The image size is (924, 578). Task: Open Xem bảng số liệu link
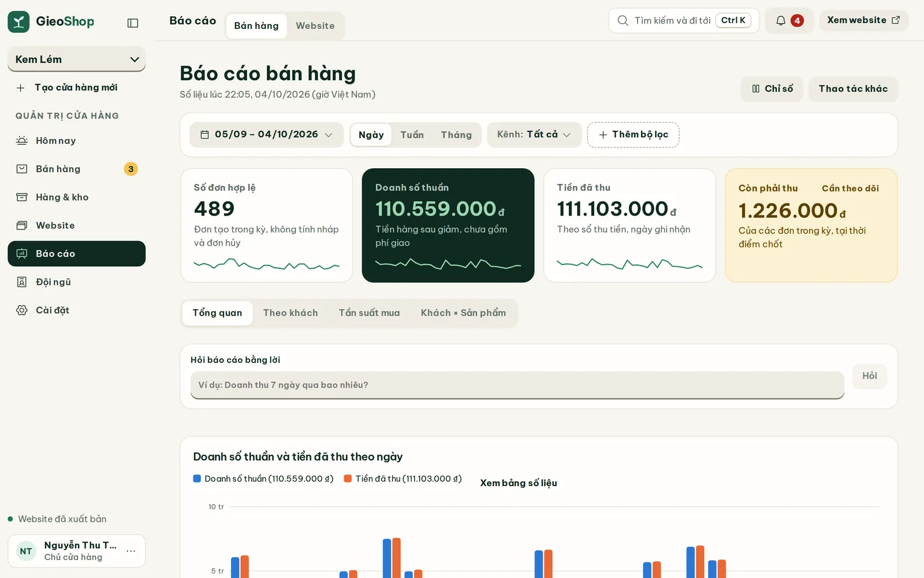click(519, 483)
